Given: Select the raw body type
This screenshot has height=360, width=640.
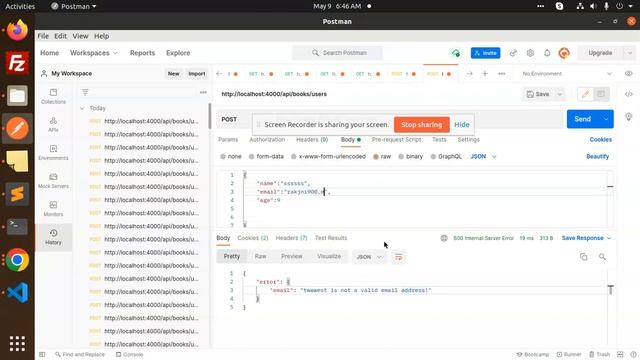Looking at the screenshot, I should 382,156.
